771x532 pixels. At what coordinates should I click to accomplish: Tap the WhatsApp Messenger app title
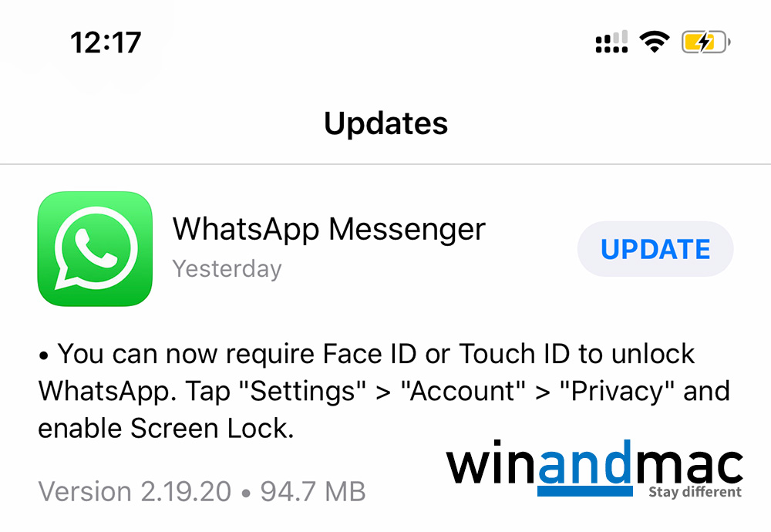329,229
